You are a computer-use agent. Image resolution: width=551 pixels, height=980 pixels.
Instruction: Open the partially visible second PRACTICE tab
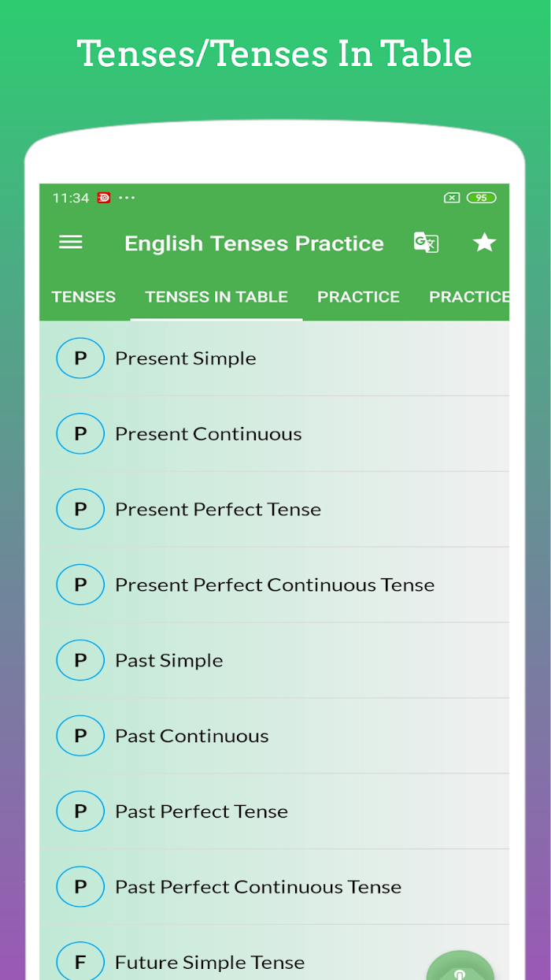469,297
